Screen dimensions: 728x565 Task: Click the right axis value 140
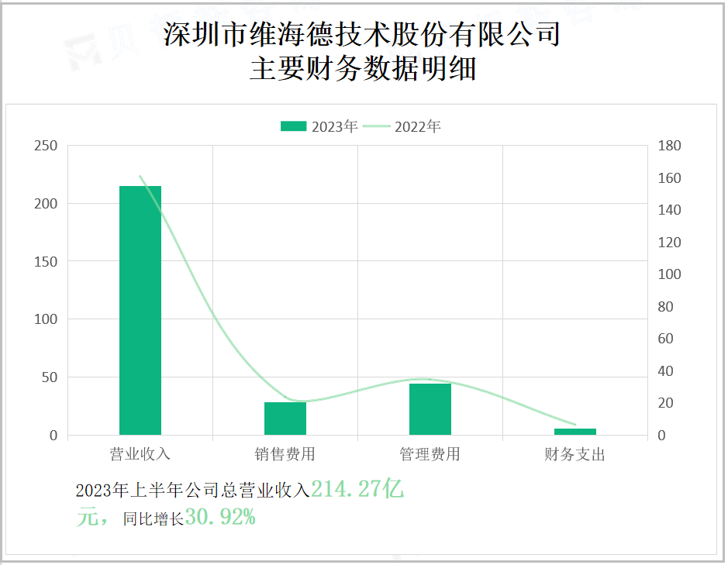coord(669,210)
